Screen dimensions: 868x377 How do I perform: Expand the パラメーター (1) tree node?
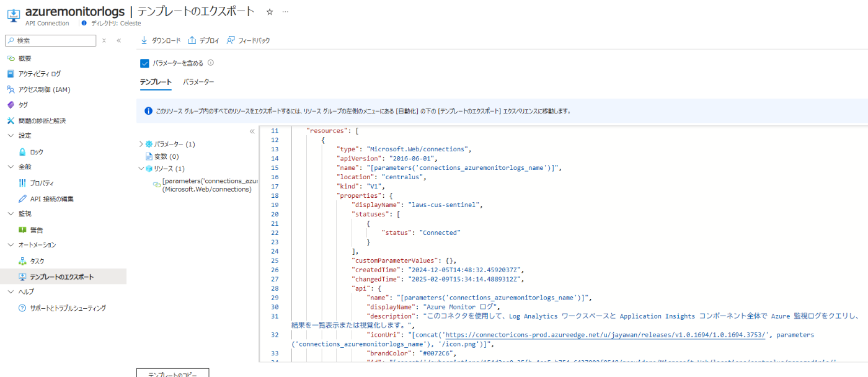pos(141,144)
